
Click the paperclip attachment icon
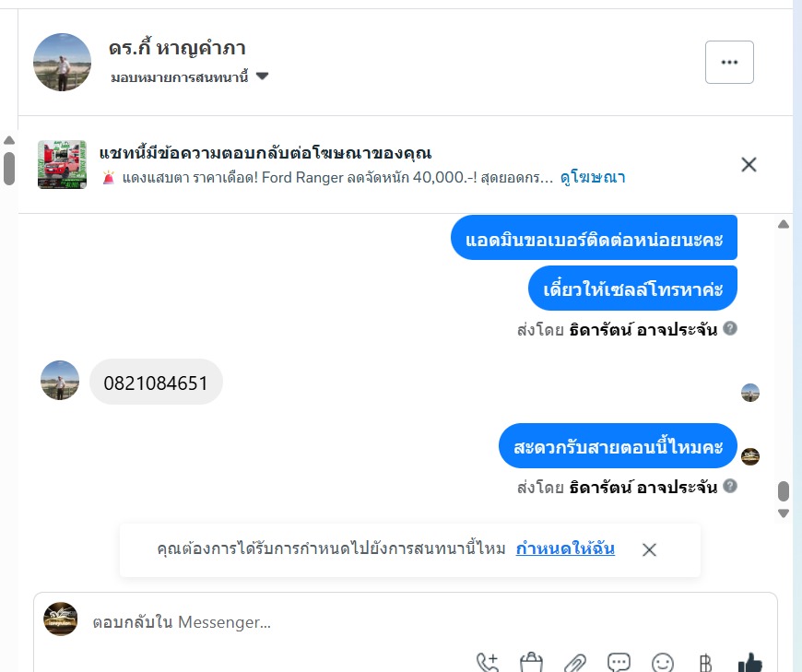pos(575,664)
